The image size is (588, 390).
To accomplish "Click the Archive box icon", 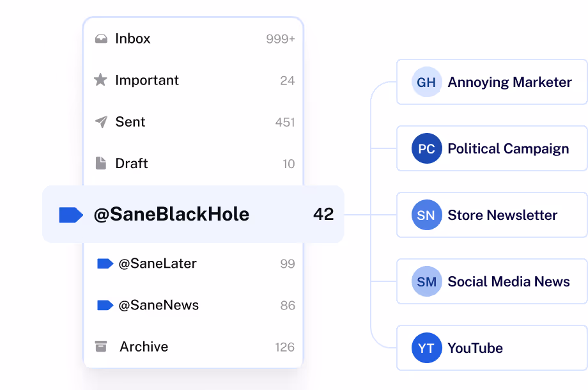I will [x=101, y=347].
